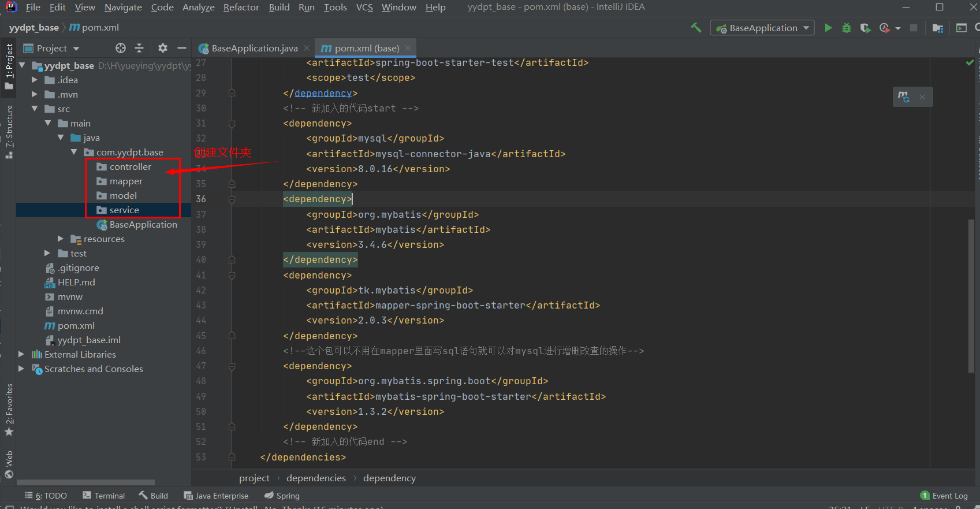The image size is (980, 509).
Task: Select the .gitignore file
Action: (x=72, y=267)
